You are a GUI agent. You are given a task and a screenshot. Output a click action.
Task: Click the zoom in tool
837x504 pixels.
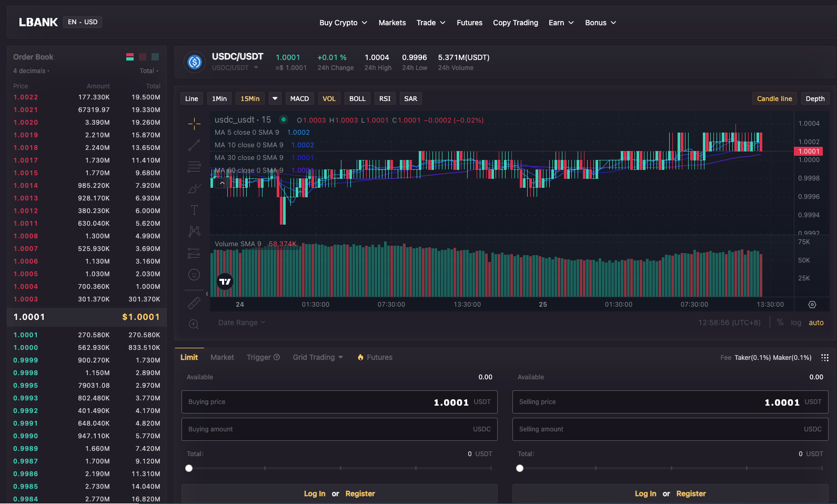[x=194, y=324]
